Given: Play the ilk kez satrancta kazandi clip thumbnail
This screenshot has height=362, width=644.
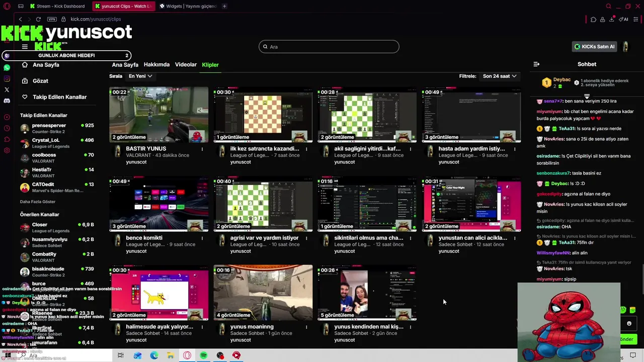Looking at the screenshot, I should (263, 115).
